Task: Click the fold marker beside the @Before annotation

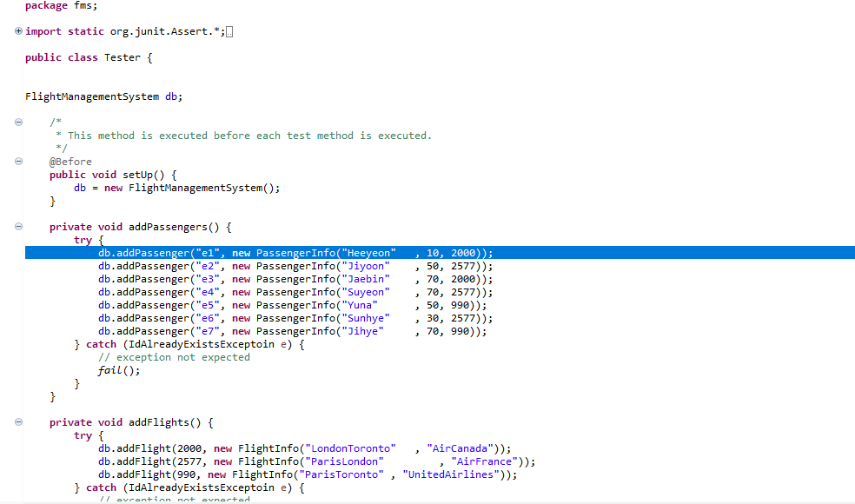Action: click(x=18, y=161)
